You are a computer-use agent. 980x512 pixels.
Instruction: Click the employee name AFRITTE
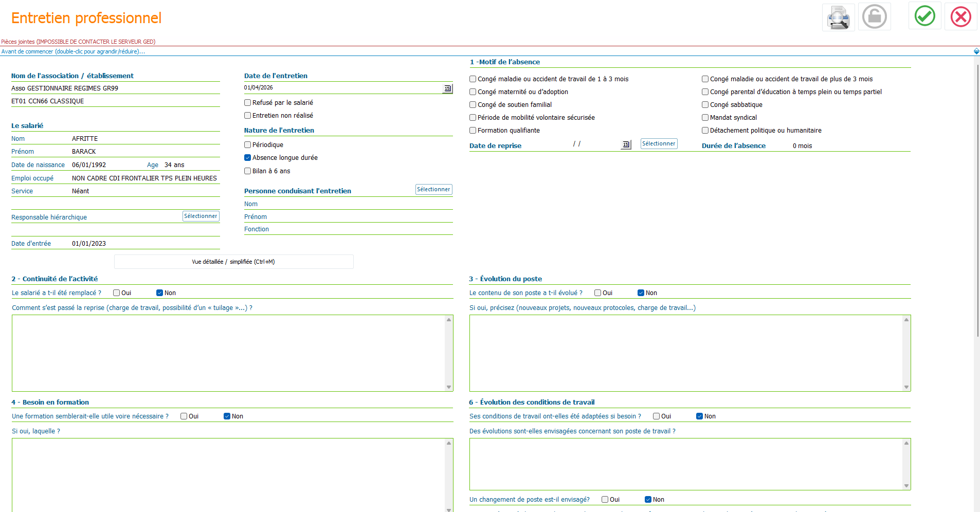tap(85, 139)
